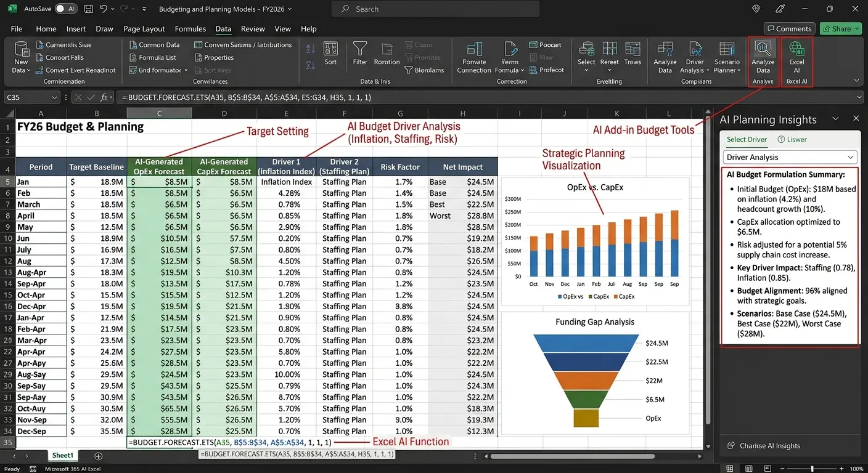Viewport: 868px width, 473px height.
Task: Select the FY26 Budget & Planning title cell
Action: tap(80, 127)
